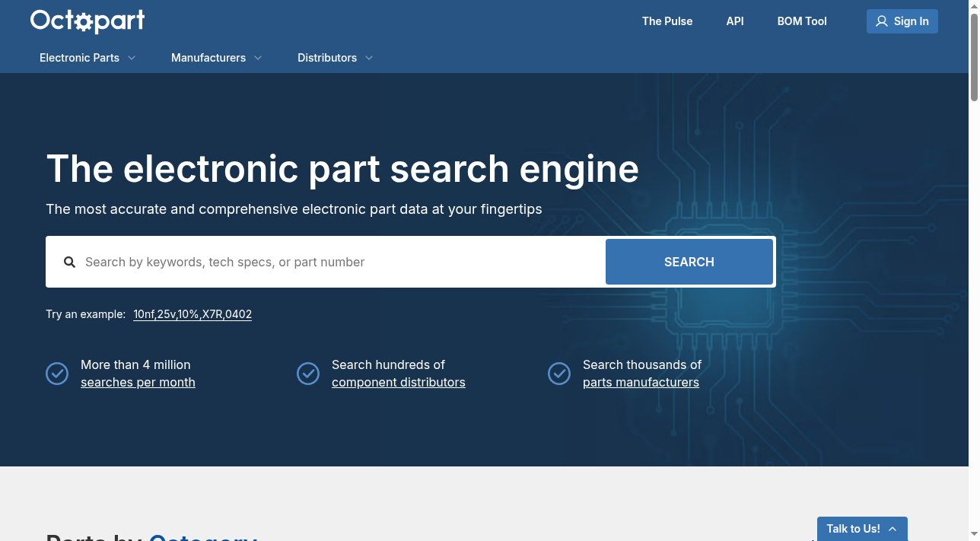Open the Talk to Us! chat widget
This screenshot has width=980, height=541.
pos(862,529)
